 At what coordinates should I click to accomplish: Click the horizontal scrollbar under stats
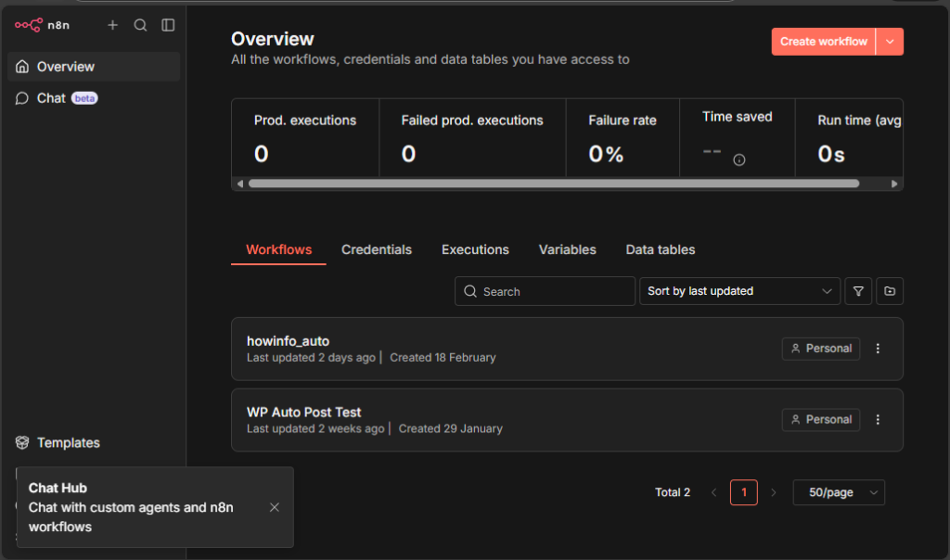tap(553, 184)
